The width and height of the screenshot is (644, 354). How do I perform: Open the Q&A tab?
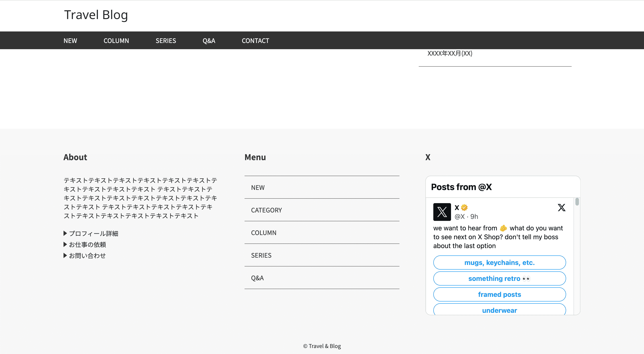pos(209,40)
